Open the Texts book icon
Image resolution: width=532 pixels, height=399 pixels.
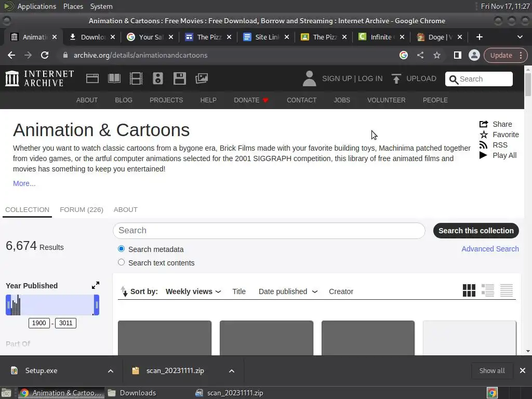pos(114,78)
